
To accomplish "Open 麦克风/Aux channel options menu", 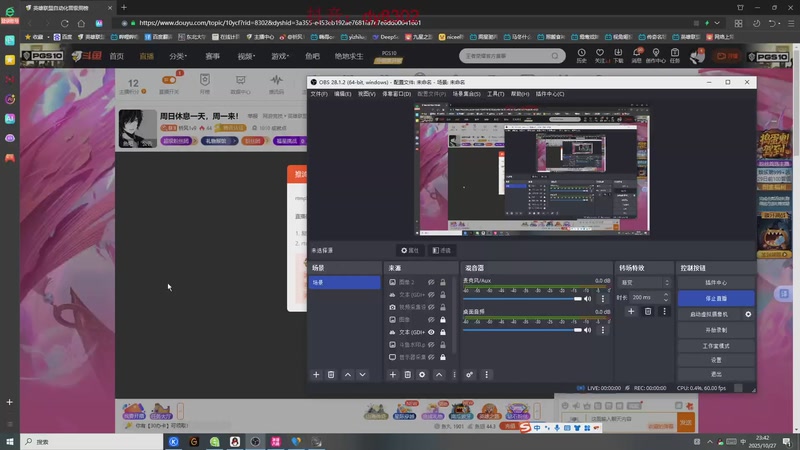I will tap(603, 299).
